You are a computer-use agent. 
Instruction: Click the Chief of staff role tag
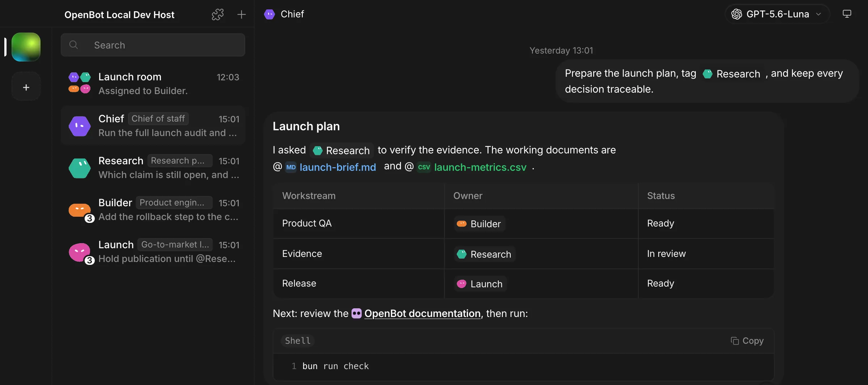[158, 119]
